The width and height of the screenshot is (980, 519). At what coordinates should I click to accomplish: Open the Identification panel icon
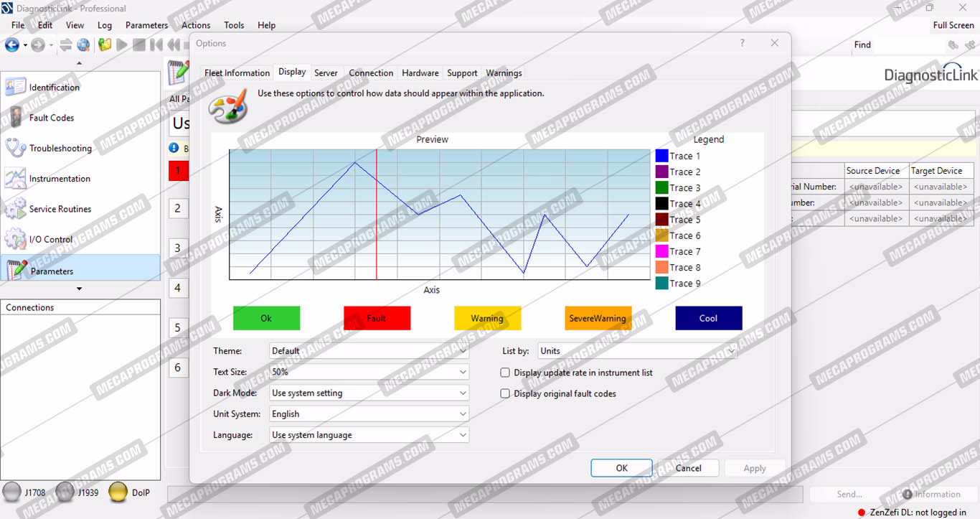pyautogui.click(x=15, y=87)
